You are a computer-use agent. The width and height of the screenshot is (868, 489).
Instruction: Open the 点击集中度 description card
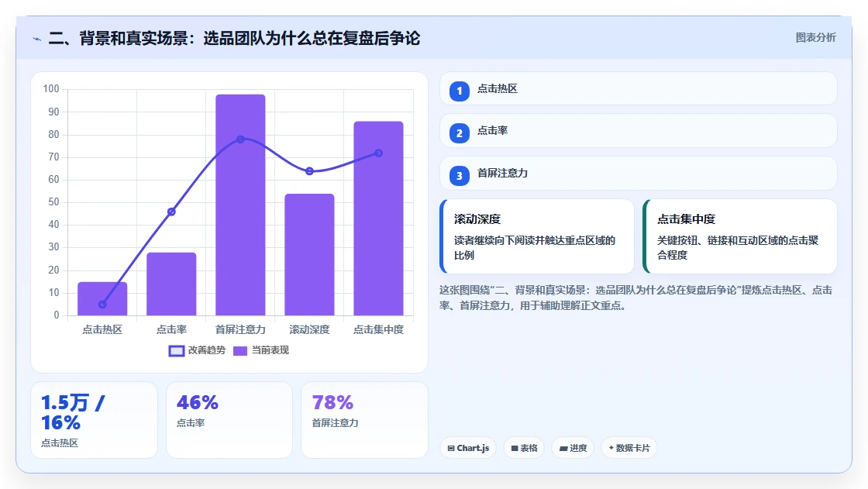(x=740, y=236)
